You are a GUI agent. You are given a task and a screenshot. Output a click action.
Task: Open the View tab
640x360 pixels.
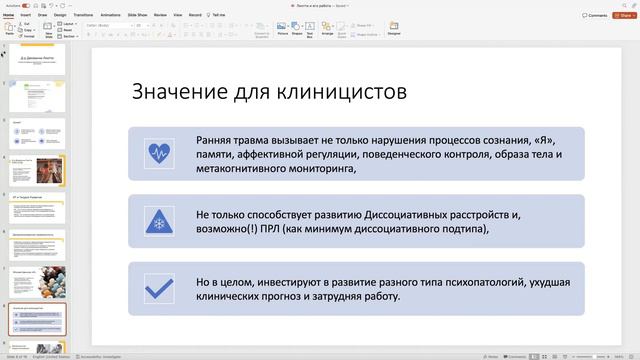point(178,15)
